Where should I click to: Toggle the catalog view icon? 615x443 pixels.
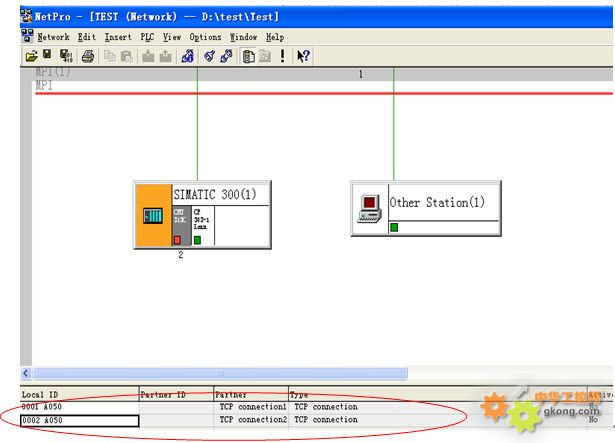(248, 56)
